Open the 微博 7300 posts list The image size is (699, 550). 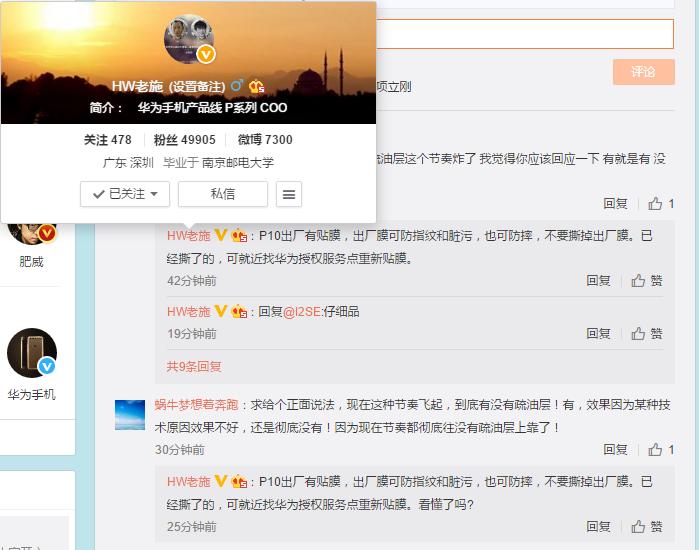[265, 140]
